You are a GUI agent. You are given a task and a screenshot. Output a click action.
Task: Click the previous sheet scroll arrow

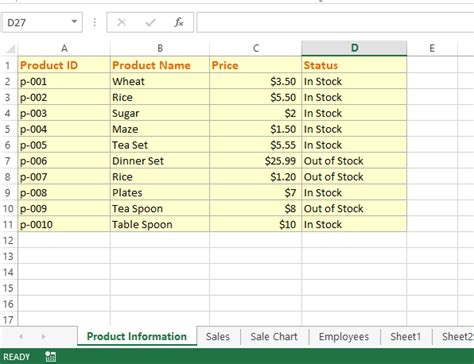(x=21, y=336)
